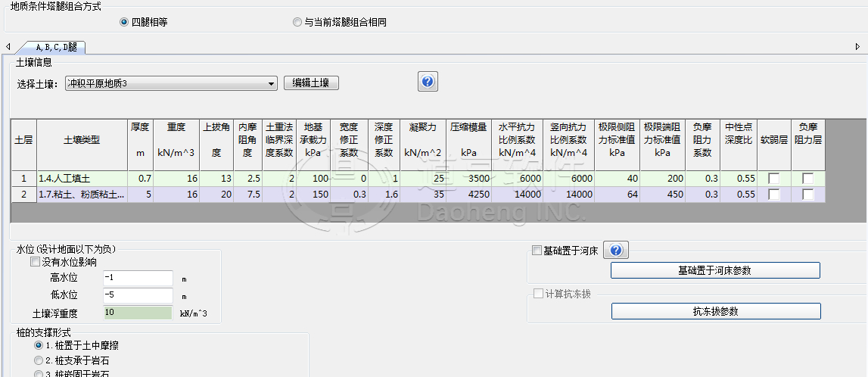Open the 选择土壤 dropdown list

(171, 83)
